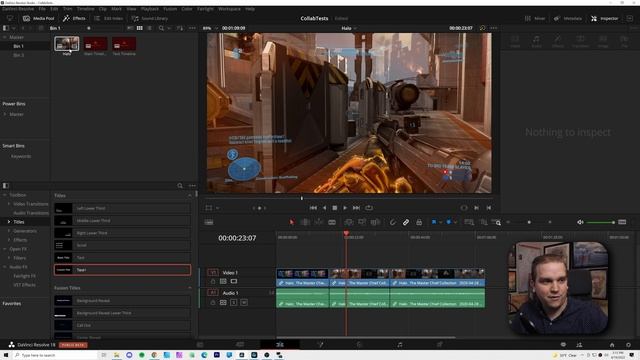The height and width of the screenshot is (360, 640).
Task: Collapse the Fusion Titles section
Action: click(190, 288)
